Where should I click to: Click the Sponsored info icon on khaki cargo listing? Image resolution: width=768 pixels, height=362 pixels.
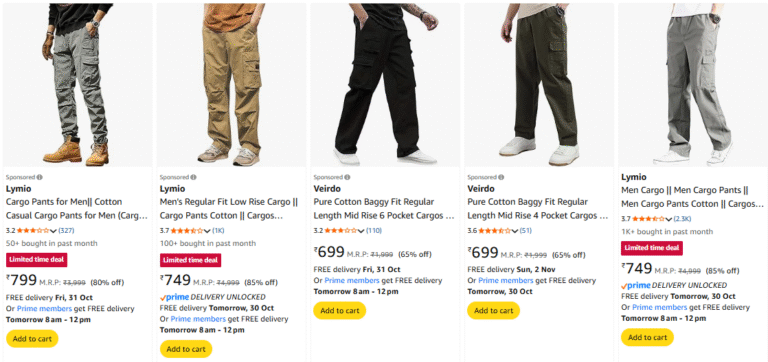pyautogui.click(x=193, y=177)
